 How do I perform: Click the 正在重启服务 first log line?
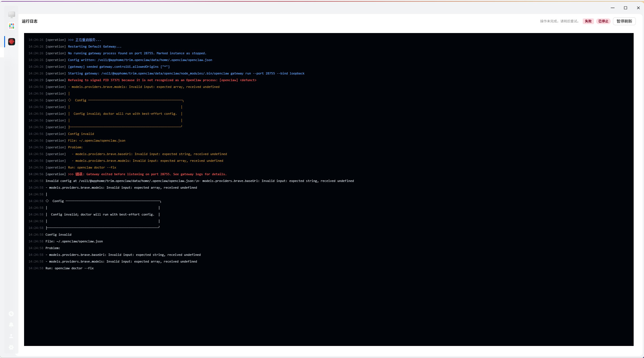85,40
